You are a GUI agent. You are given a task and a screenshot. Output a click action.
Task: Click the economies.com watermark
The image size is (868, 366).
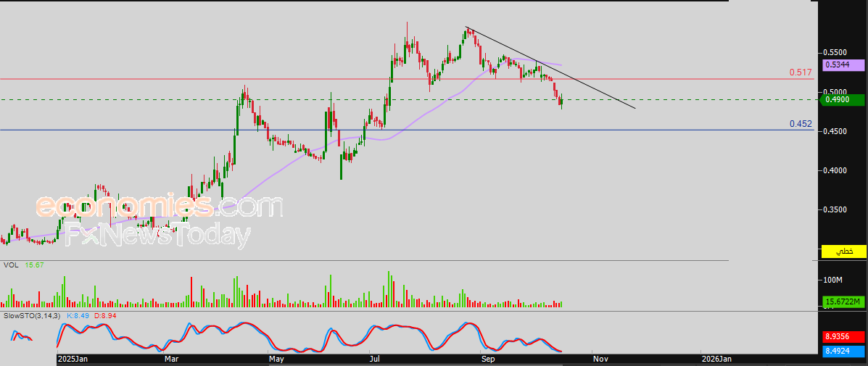pyautogui.click(x=159, y=207)
